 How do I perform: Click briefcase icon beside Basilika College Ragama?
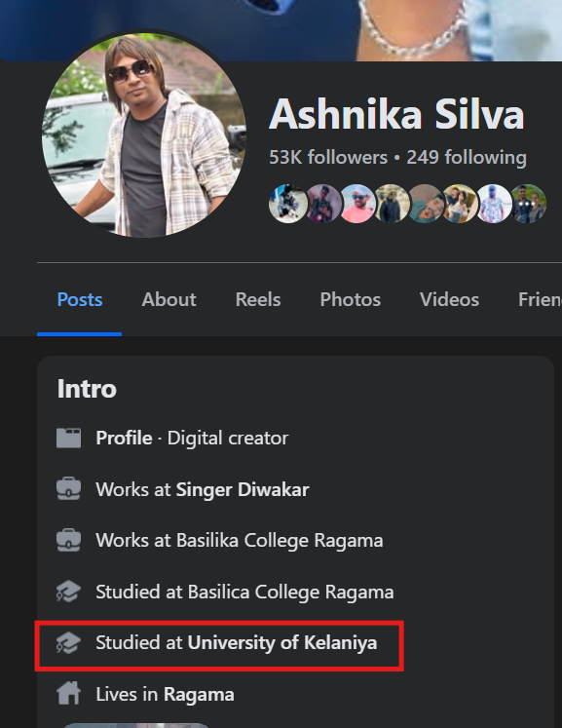point(69,540)
